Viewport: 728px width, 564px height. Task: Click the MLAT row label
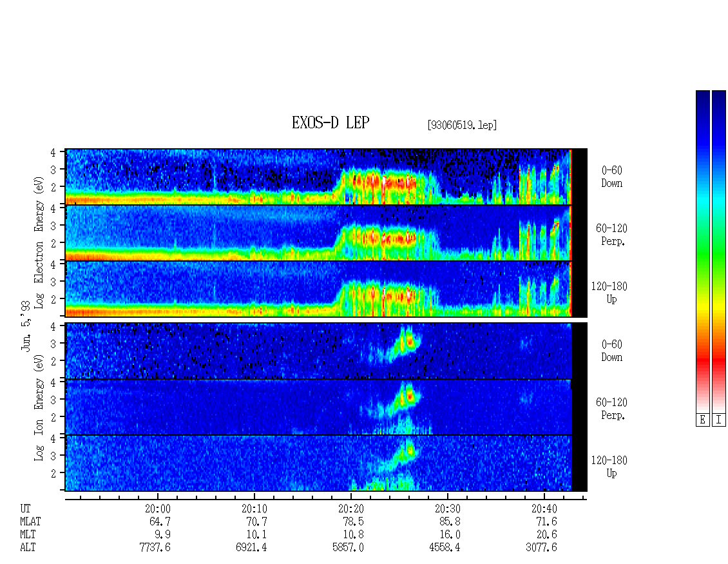click(x=31, y=521)
